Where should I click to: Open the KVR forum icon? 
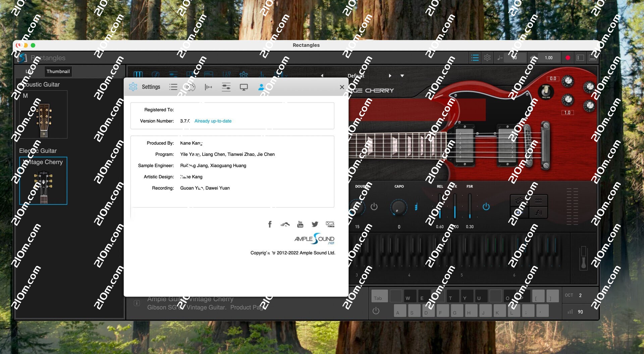[330, 224]
